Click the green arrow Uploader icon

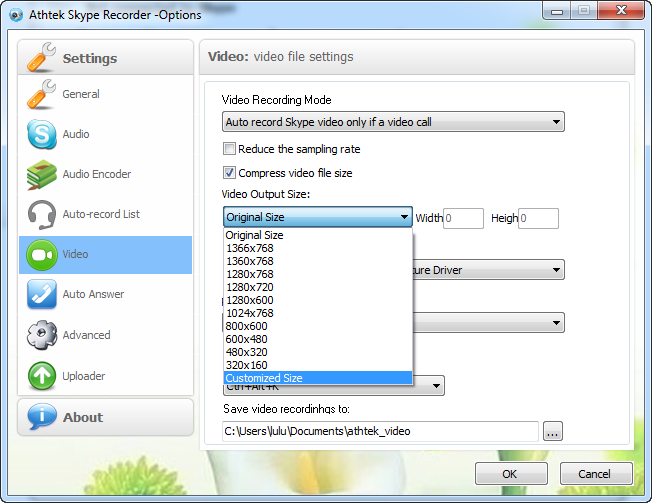(42, 376)
